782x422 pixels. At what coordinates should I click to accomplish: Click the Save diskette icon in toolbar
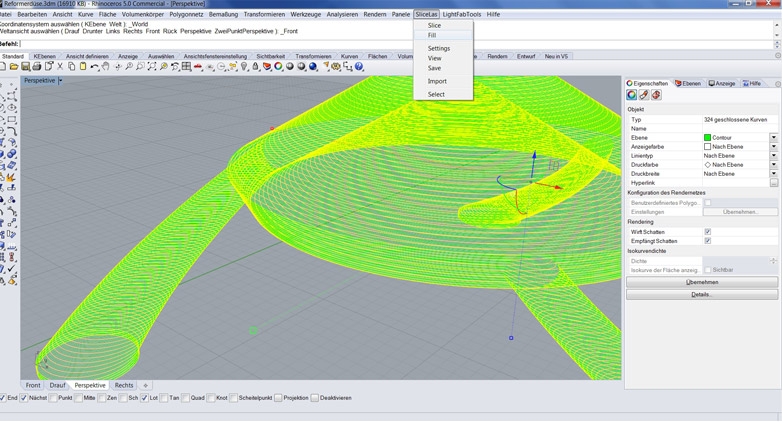pos(26,67)
